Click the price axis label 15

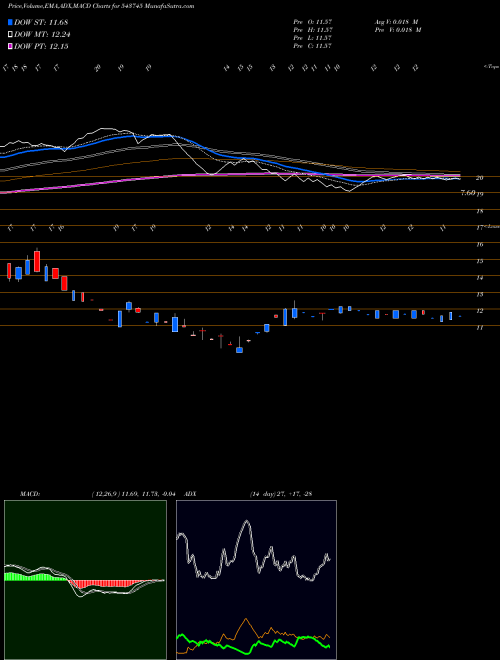tap(479, 261)
